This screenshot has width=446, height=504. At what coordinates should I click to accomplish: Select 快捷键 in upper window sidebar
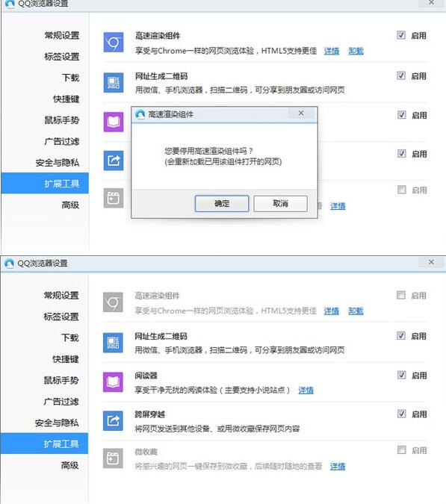(66, 99)
